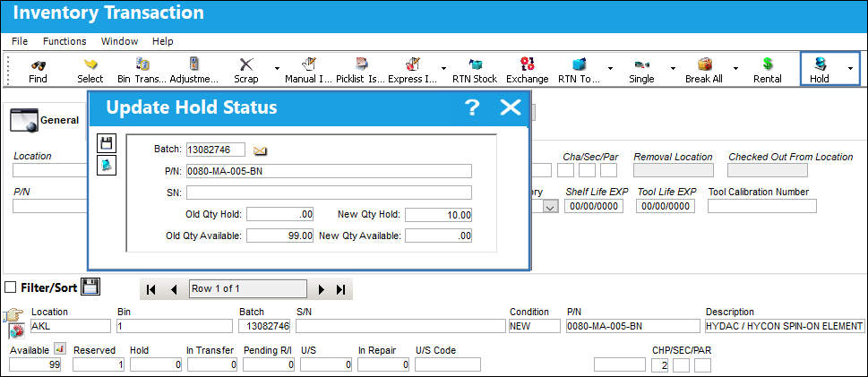Click the New Qty Hold field
The image size is (868, 377).
[x=438, y=215]
